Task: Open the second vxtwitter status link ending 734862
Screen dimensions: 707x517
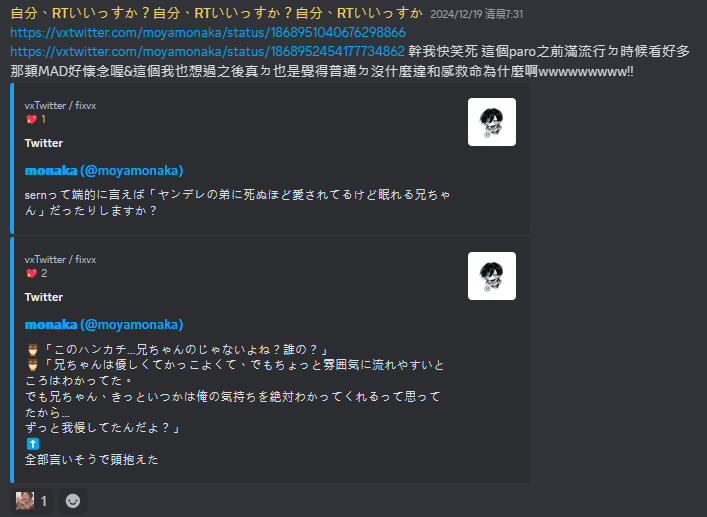Action: [x=207, y=51]
